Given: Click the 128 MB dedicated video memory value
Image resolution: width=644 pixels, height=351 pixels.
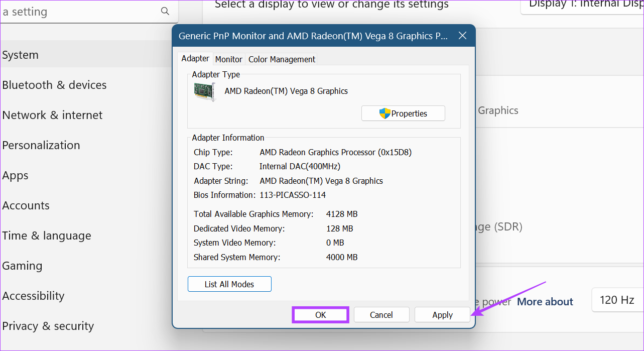Looking at the screenshot, I should coord(340,228).
